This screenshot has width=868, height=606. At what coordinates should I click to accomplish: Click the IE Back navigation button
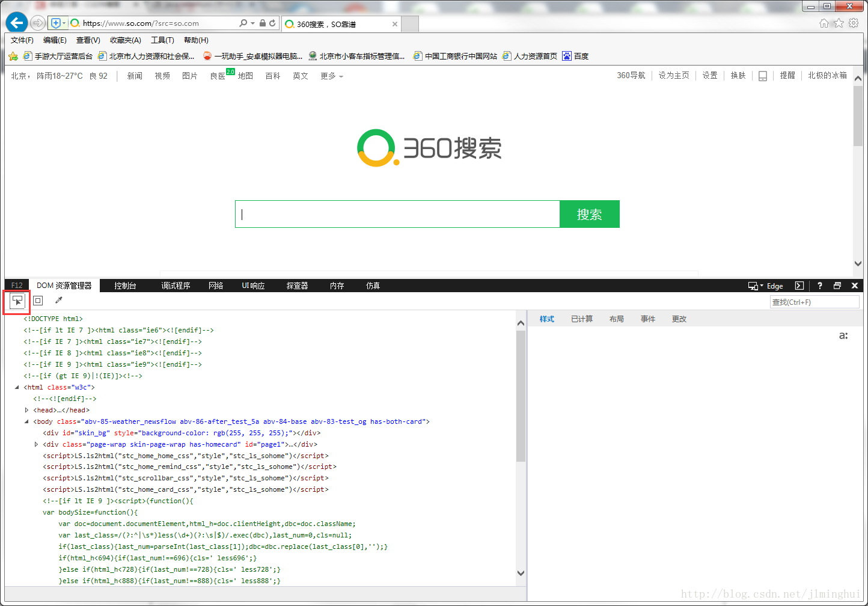(17, 23)
